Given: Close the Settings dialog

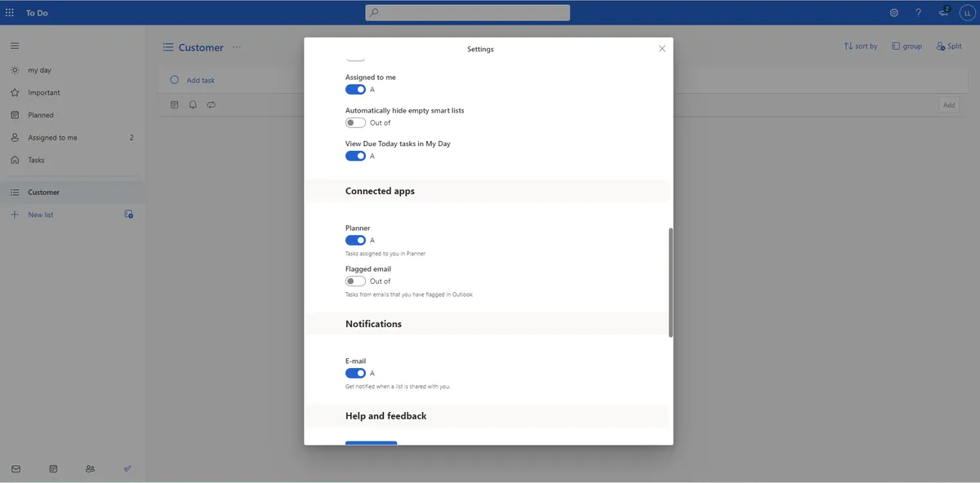Looking at the screenshot, I should pyautogui.click(x=662, y=48).
